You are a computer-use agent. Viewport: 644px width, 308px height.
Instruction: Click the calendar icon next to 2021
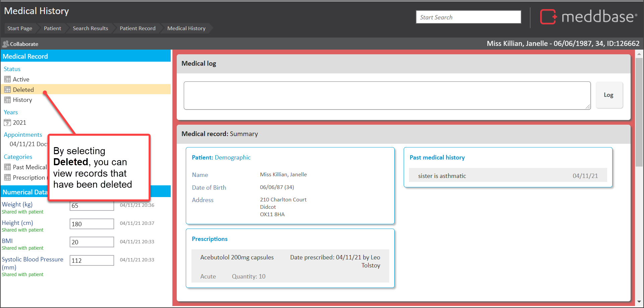7,123
